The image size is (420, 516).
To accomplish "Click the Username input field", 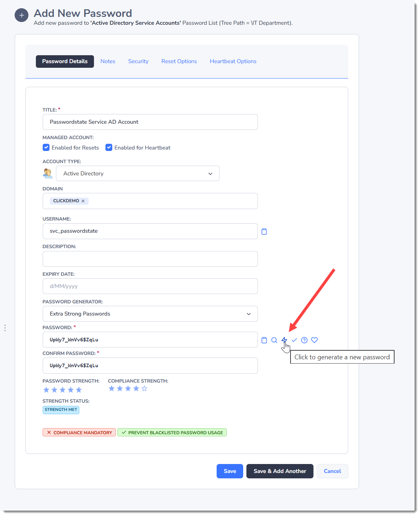I will (x=150, y=231).
